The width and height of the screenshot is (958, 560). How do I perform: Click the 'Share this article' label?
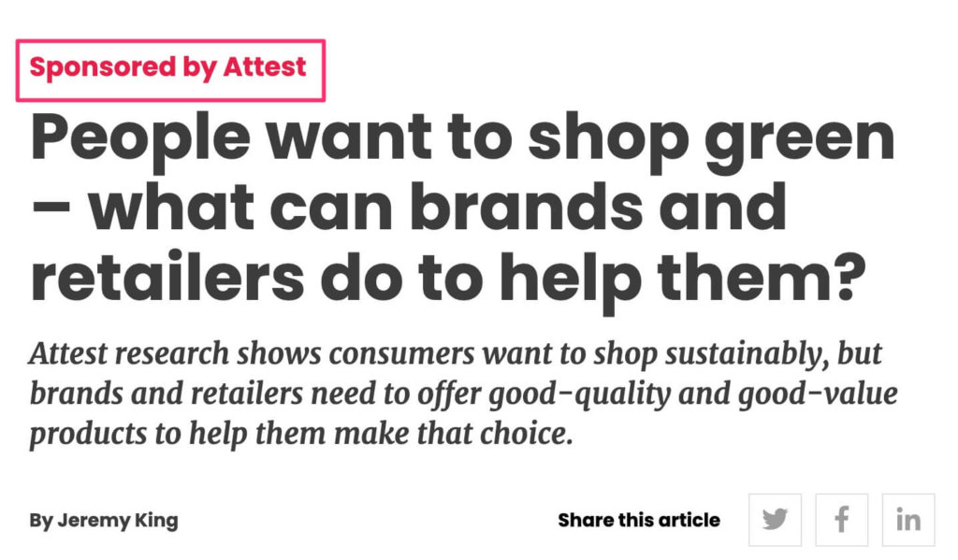pos(639,520)
